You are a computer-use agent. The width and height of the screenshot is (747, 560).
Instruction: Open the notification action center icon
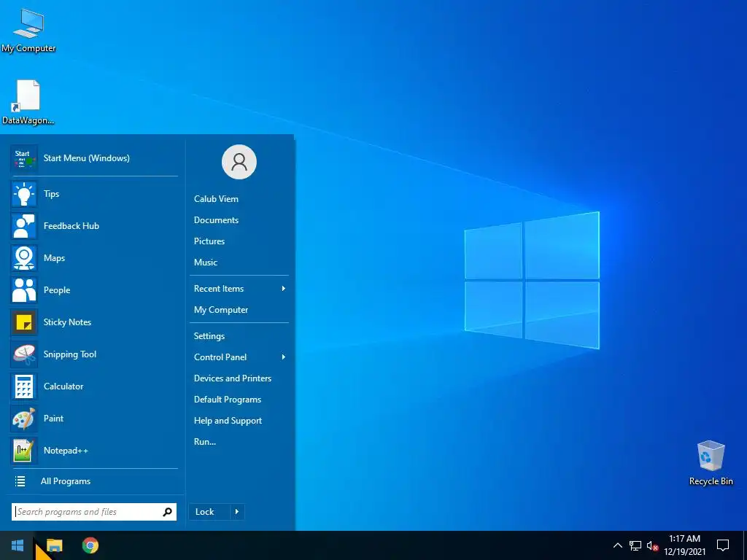tap(723, 545)
